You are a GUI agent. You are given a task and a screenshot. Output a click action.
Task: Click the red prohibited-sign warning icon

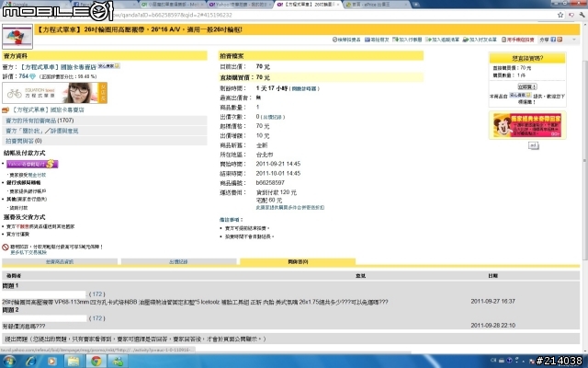click(x=6, y=247)
